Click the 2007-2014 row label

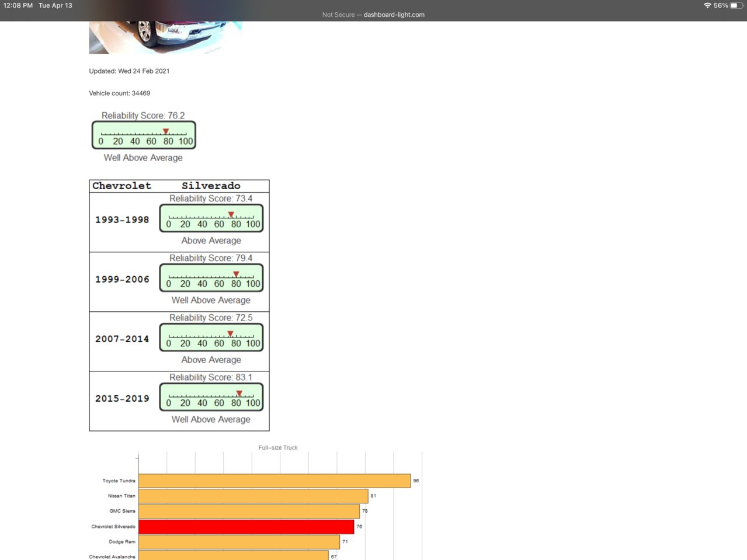(x=122, y=339)
